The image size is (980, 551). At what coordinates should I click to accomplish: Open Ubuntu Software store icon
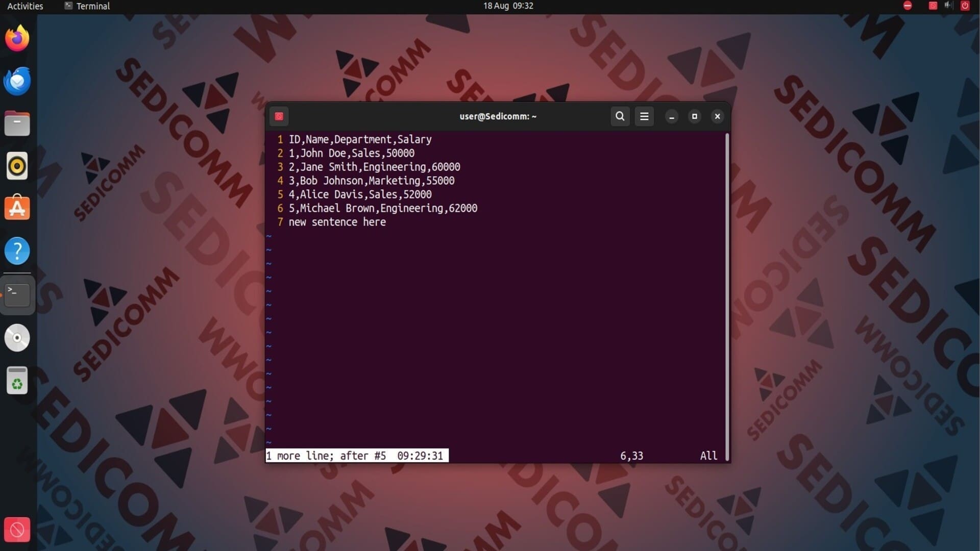pyautogui.click(x=17, y=208)
